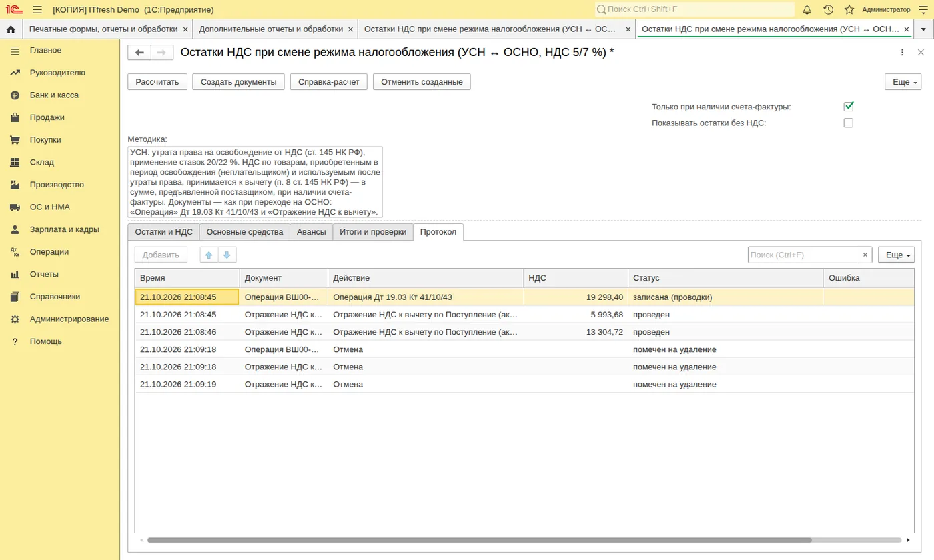Go back with the left arrow button
Image resolution: width=934 pixels, height=560 pixels.
point(139,53)
